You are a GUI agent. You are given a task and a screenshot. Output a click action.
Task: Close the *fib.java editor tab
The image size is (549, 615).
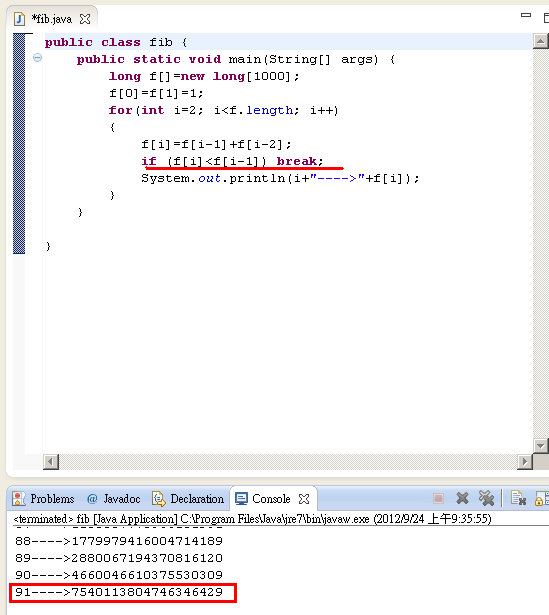85,19
